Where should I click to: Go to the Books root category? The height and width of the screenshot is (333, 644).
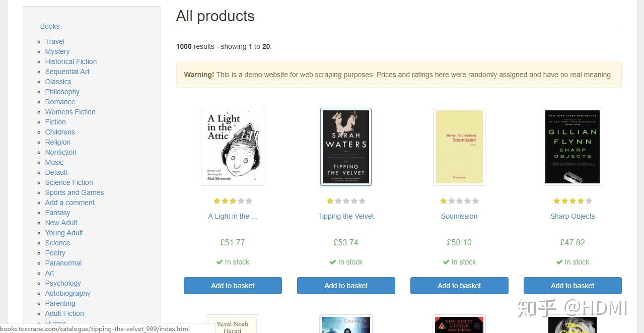pyautogui.click(x=50, y=26)
